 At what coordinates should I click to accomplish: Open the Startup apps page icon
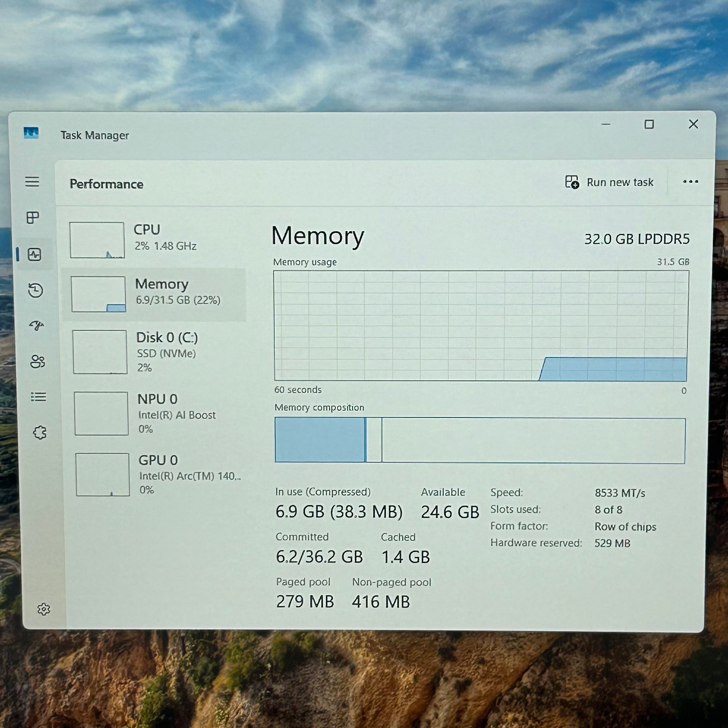point(37,325)
